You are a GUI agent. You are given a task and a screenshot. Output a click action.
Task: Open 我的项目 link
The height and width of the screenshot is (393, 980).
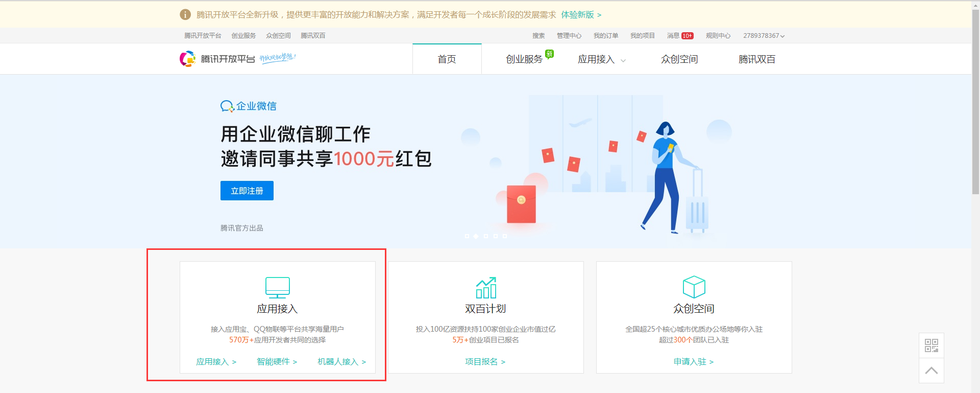pyautogui.click(x=643, y=36)
